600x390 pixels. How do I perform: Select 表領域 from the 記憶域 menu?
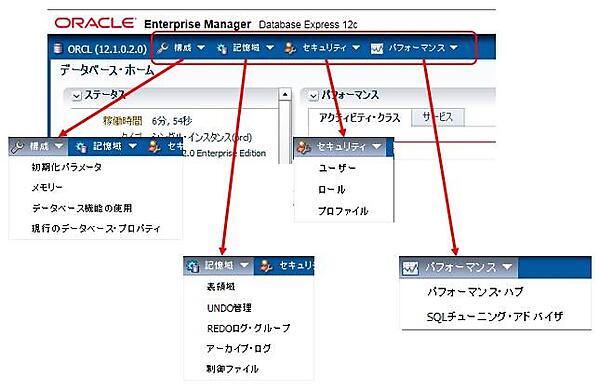pyautogui.click(x=221, y=287)
